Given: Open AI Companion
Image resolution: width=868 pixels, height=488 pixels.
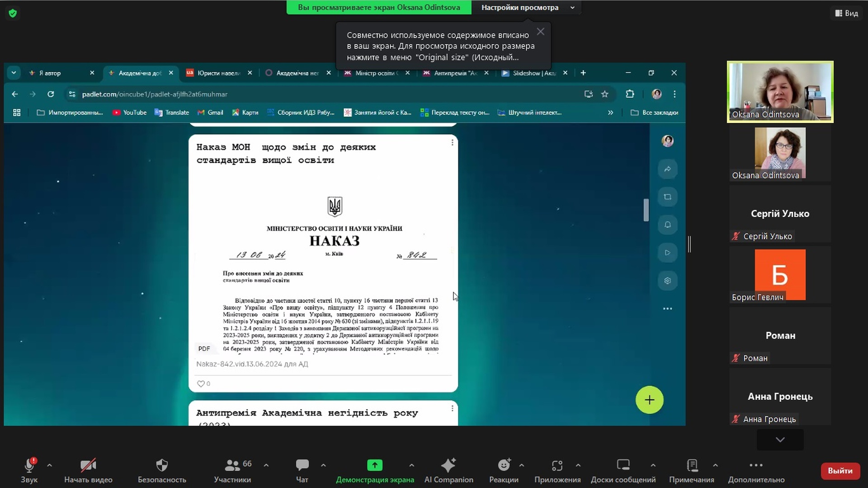Looking at the screenshot, I should [x=448, y=470].
